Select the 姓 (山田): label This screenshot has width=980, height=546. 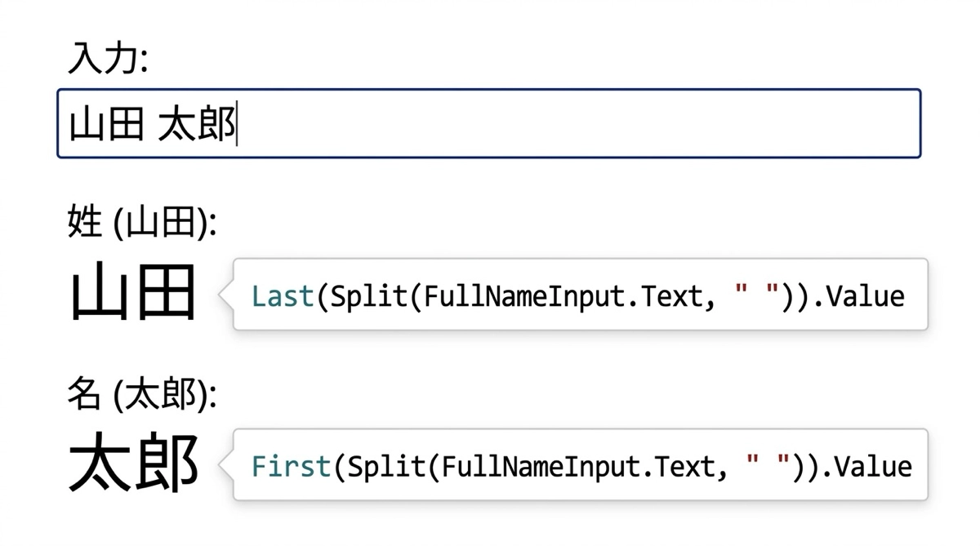[x=142, y=222]
